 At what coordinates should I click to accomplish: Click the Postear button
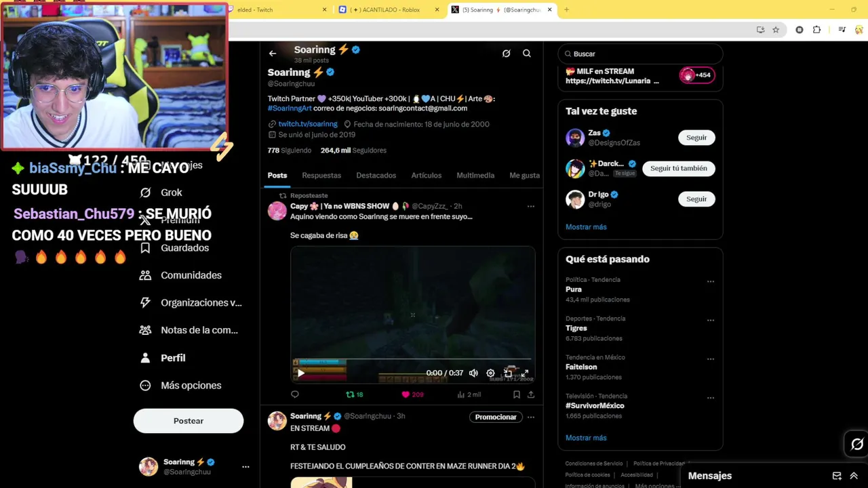point(189,421)
